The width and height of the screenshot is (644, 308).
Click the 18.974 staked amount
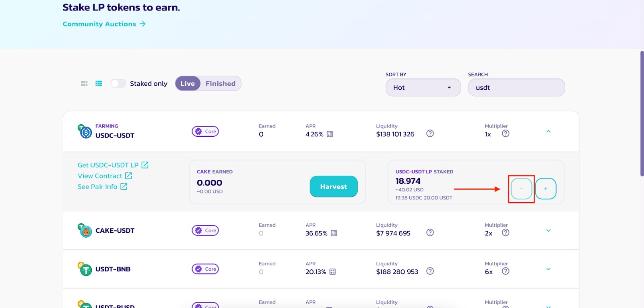coord(408,181)
